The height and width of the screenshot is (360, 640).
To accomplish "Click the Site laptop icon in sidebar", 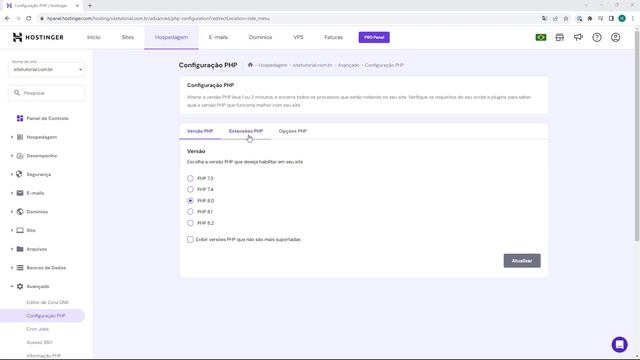I will 20,230.
